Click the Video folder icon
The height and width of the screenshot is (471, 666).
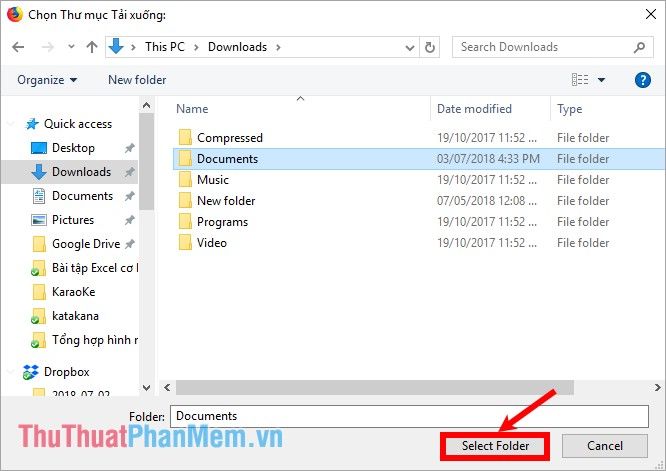(185, 243)
